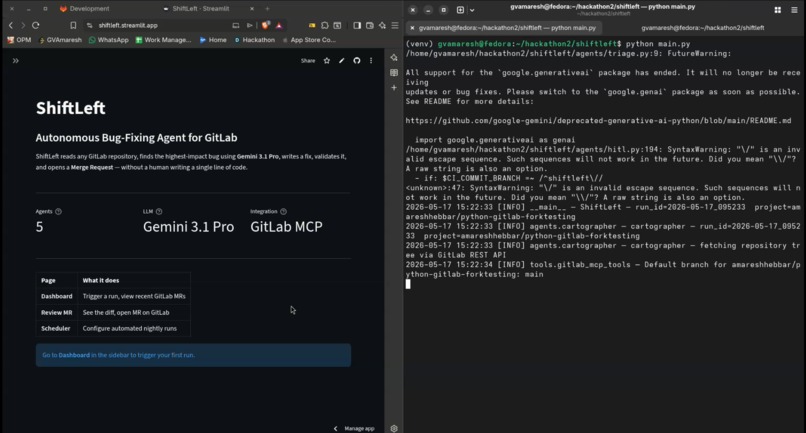Bookmark this page icon in address bar
The image size is (806, 433).
pos(73,25)
